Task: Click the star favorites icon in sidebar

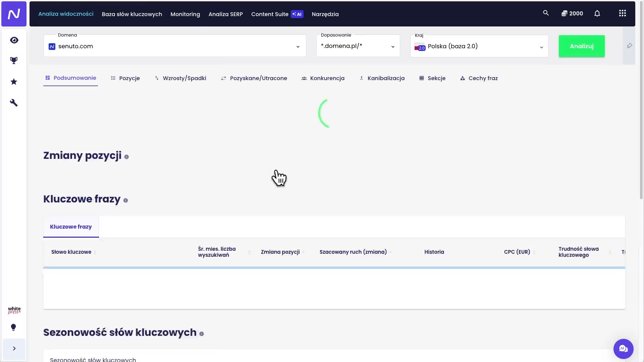Action: tap(14, 82)
